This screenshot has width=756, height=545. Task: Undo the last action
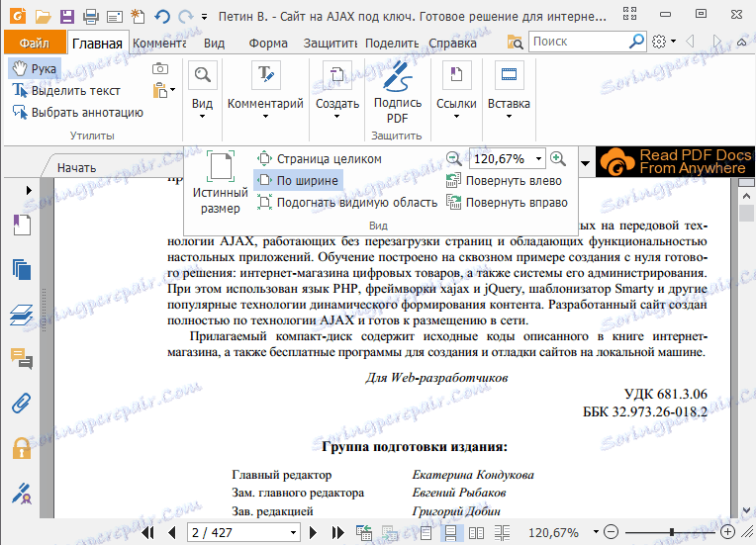tap(162, 17)
